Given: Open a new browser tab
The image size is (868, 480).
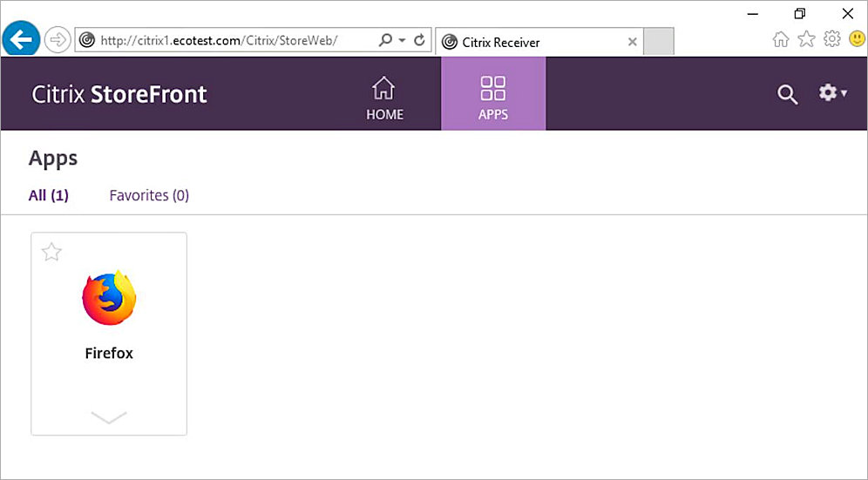Looking at the screenshot, I should tap(659, 42).
